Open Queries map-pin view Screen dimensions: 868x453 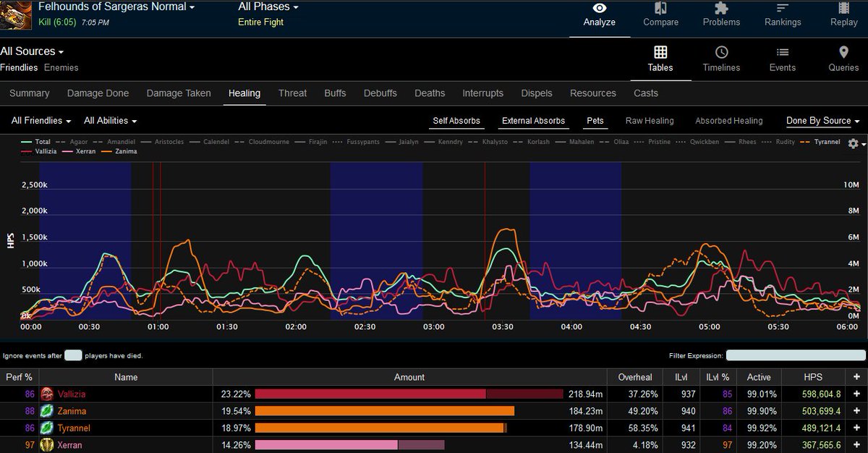pos(843,52)
